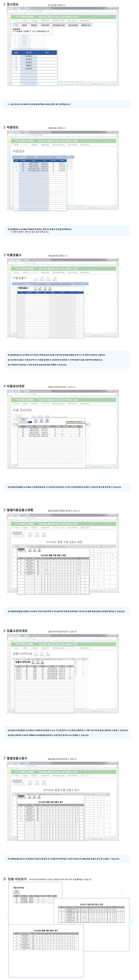Click the 순번 column header in warehouse table

point(16,52)
